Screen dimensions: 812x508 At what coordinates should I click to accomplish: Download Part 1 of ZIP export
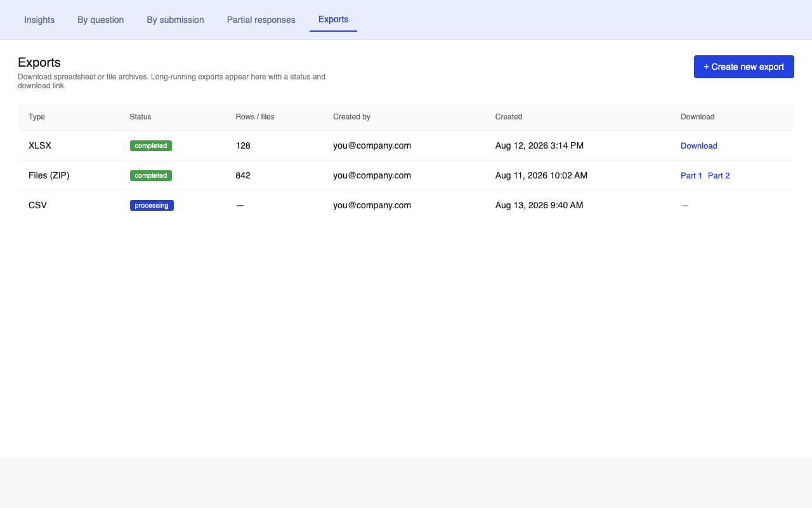(691, 175)
